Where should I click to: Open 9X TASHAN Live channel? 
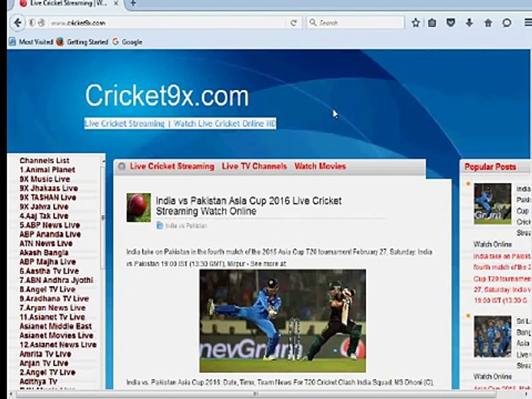pyautogui.click(x=48, y=197)
